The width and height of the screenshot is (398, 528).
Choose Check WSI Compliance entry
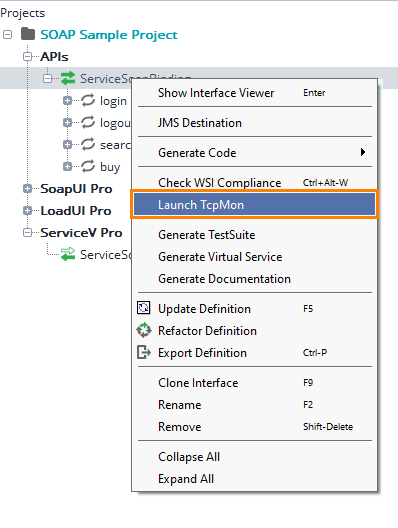pos(254,183)
